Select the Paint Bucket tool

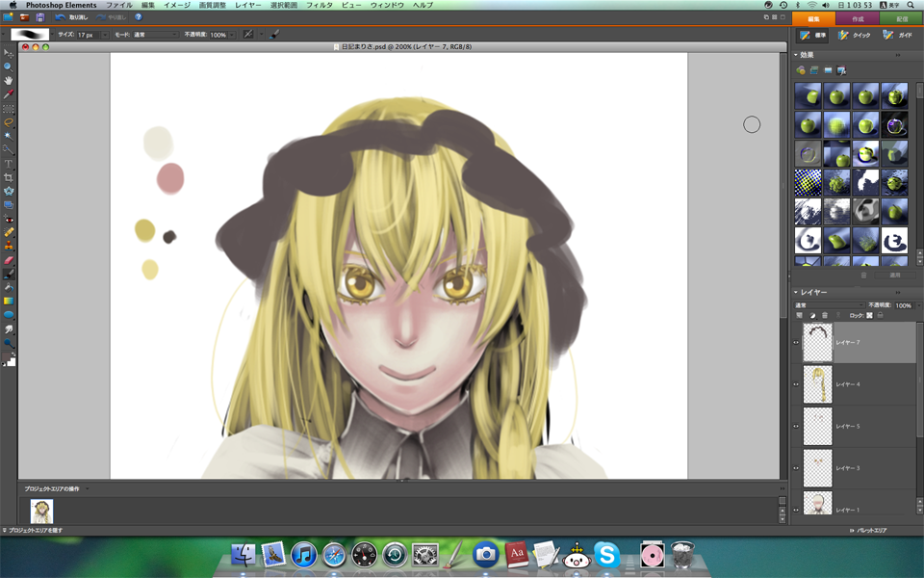pyautogui.click(x=9, y=287)
